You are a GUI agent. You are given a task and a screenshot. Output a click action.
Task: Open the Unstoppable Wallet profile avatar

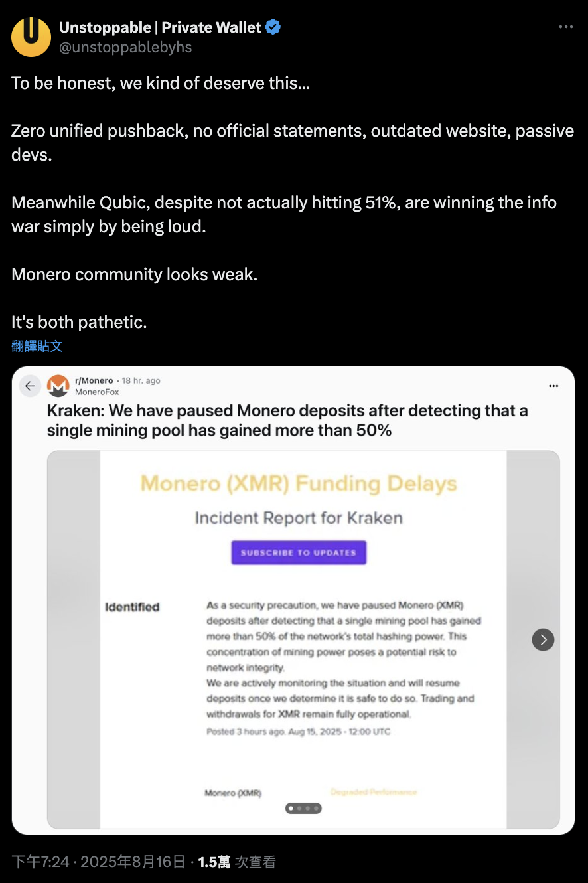coord(31,37)
